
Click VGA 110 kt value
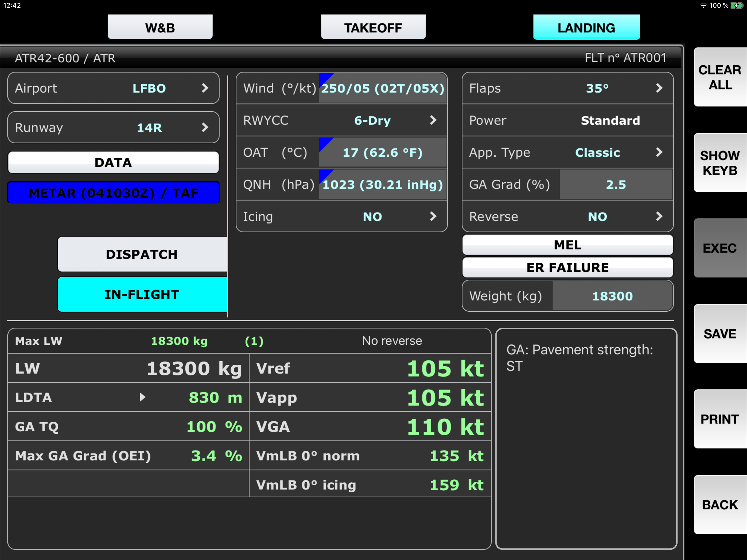(x=445, y=427)
